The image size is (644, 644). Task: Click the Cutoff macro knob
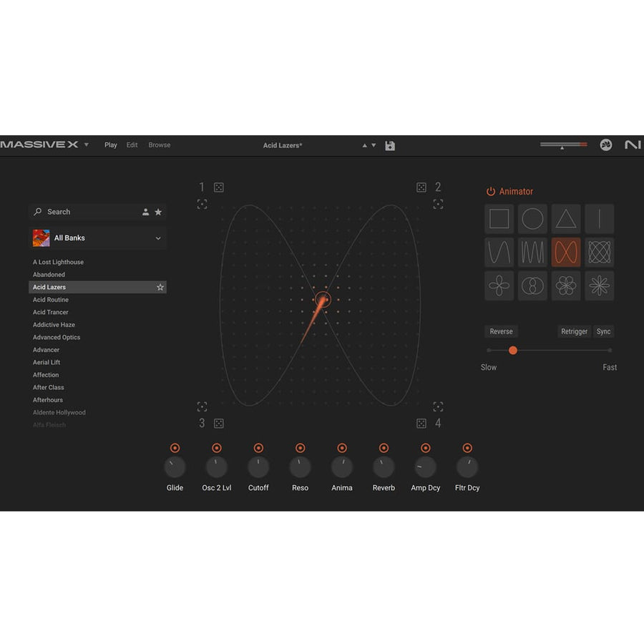pos(258,467)
